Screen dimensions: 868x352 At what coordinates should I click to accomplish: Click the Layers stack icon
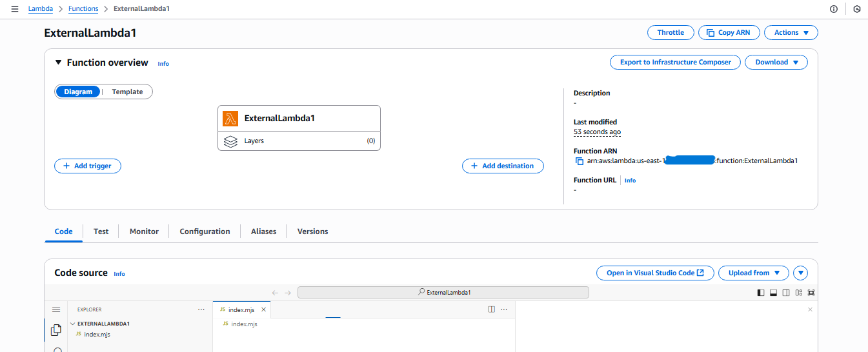(230, 141)
